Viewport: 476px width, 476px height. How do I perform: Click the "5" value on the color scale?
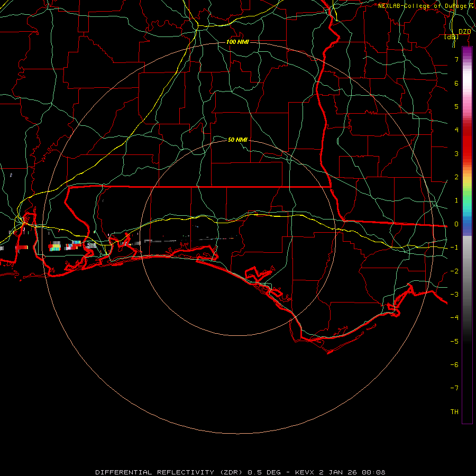click(x=456, y=106)
